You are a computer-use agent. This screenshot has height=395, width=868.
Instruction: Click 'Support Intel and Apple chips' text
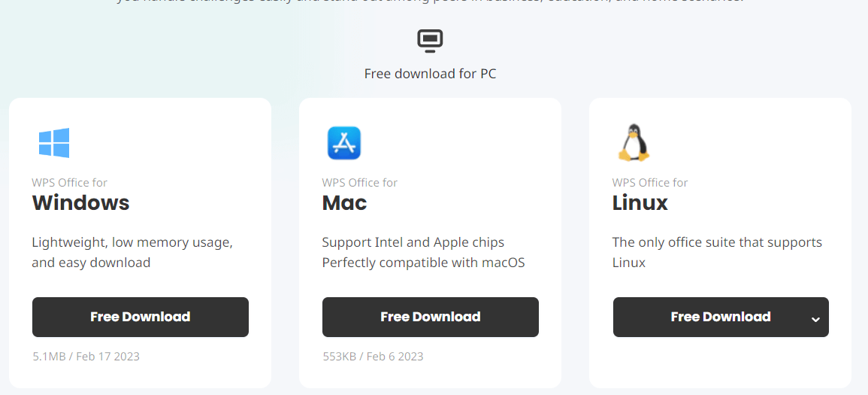pyautogui.click(x=413, y=242)
